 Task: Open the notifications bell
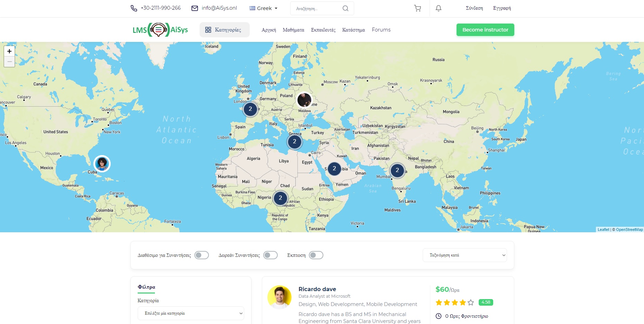(x=438, y=8)
